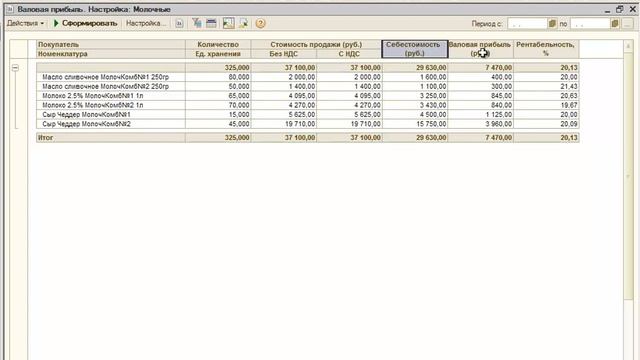Screen dimensions: 640x360
Task: Open calendar picker for start date
Action: pyautogui.click(x=552, y=24)
